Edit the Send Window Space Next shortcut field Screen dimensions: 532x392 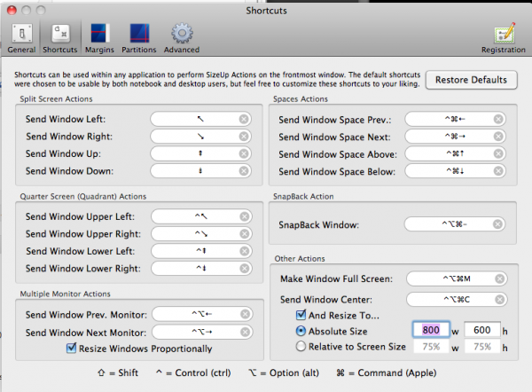pyautogui.click(x=456, y=137)
